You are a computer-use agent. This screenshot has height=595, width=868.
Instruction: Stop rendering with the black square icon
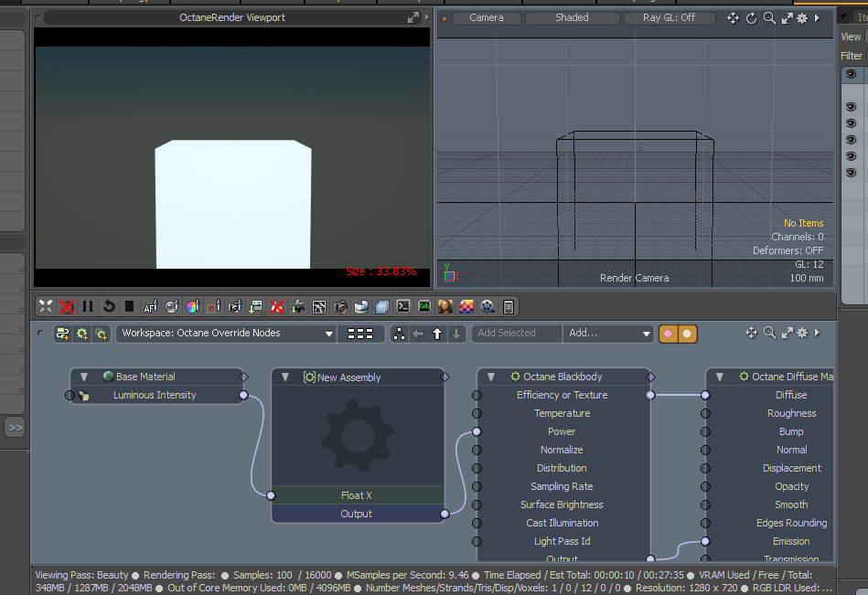coord(130,306)
